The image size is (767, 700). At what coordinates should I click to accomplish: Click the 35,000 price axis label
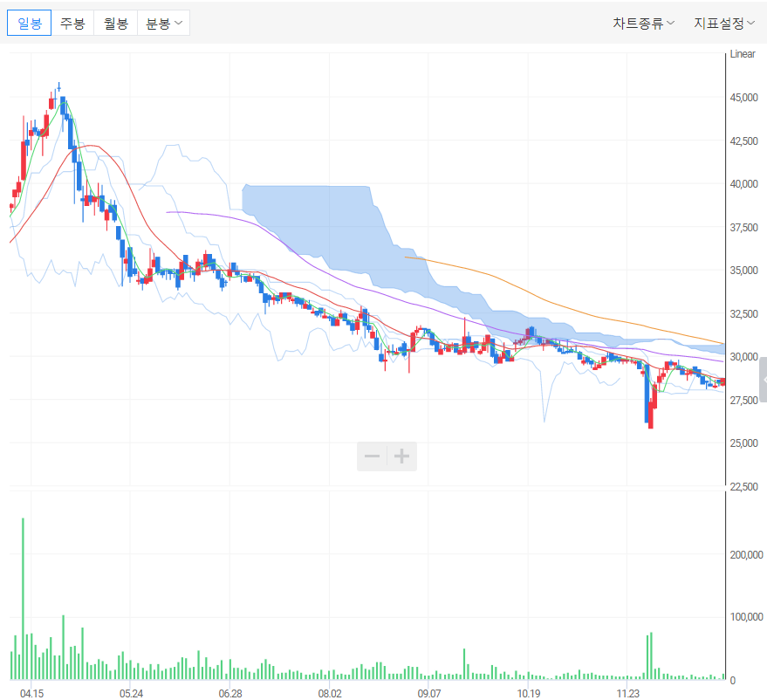(743, 270)
